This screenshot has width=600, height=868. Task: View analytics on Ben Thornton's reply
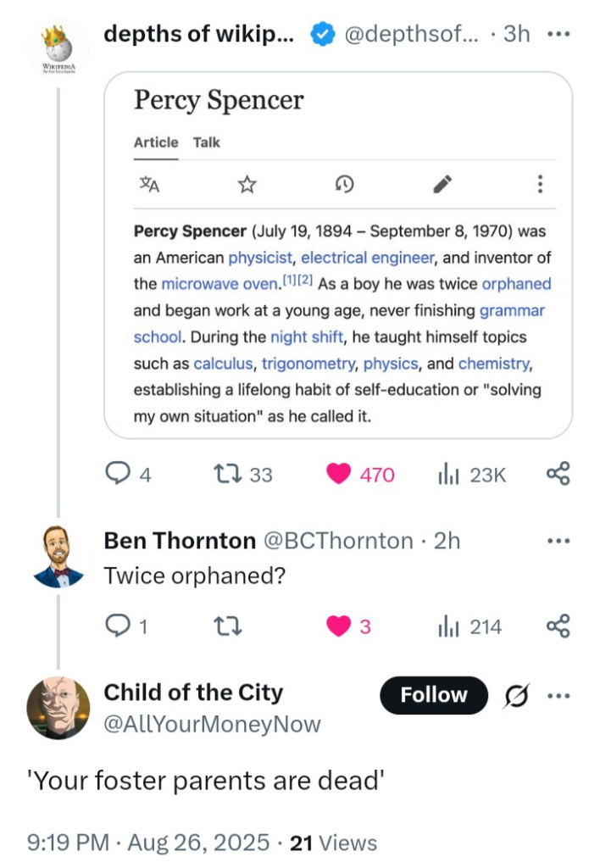(x=447, y=626)
